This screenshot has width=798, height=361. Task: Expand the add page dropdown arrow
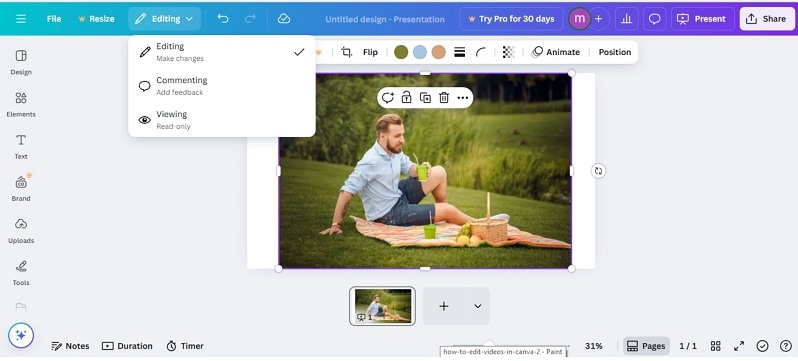tap(477, 306)
